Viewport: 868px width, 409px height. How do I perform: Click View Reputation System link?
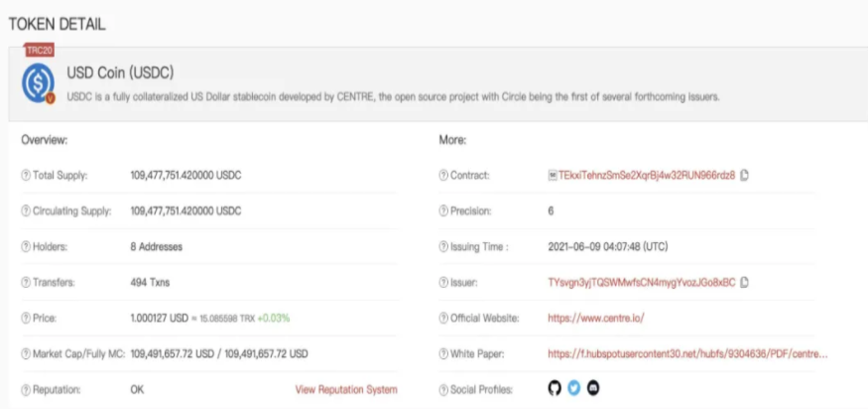346,389
